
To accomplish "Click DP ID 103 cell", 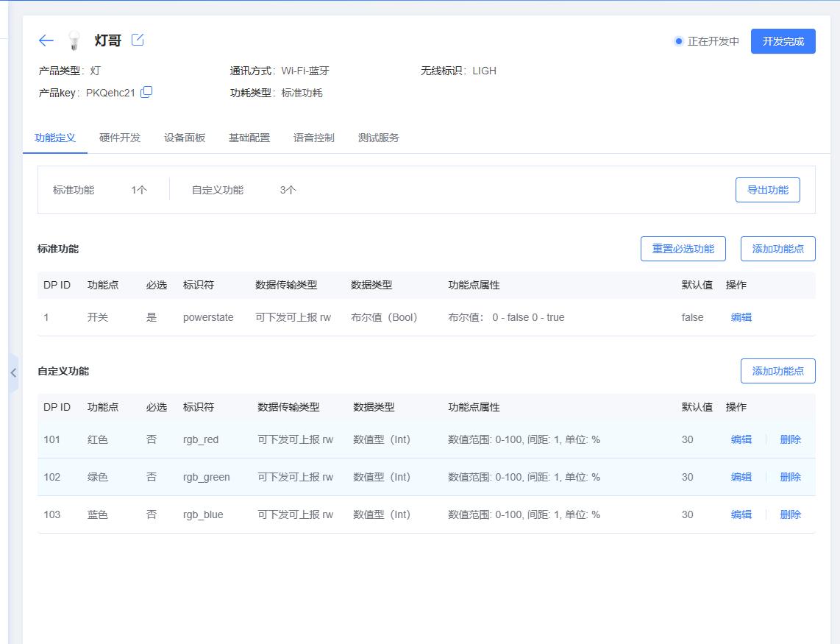I will pyautogui.click(x=52, y=514).
